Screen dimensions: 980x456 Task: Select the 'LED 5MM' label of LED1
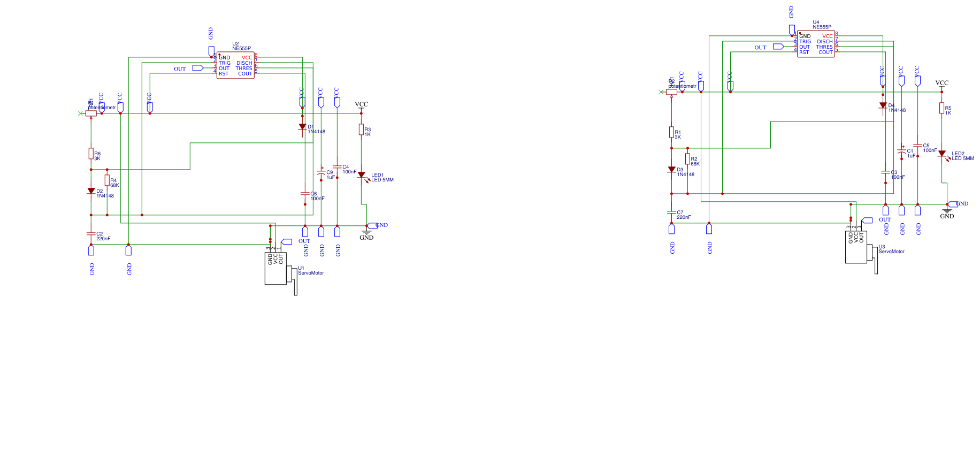[382, 180]
